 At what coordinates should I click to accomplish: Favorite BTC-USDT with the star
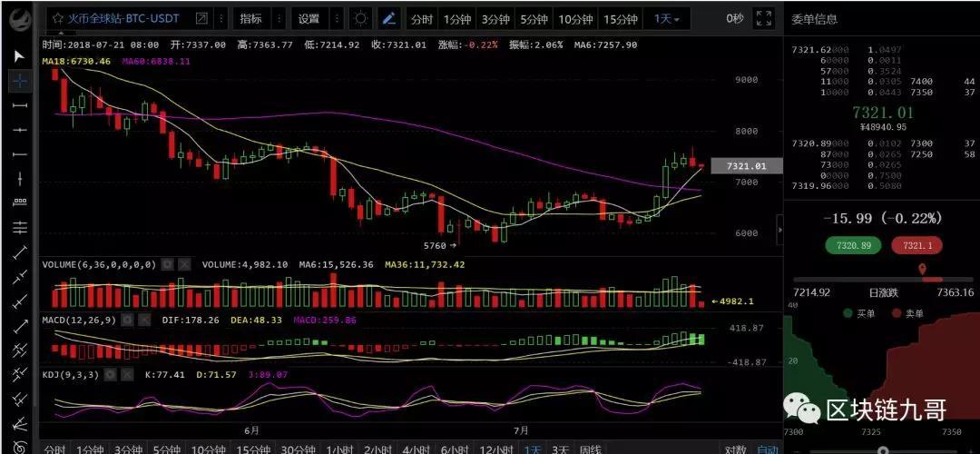coord(57,19)
